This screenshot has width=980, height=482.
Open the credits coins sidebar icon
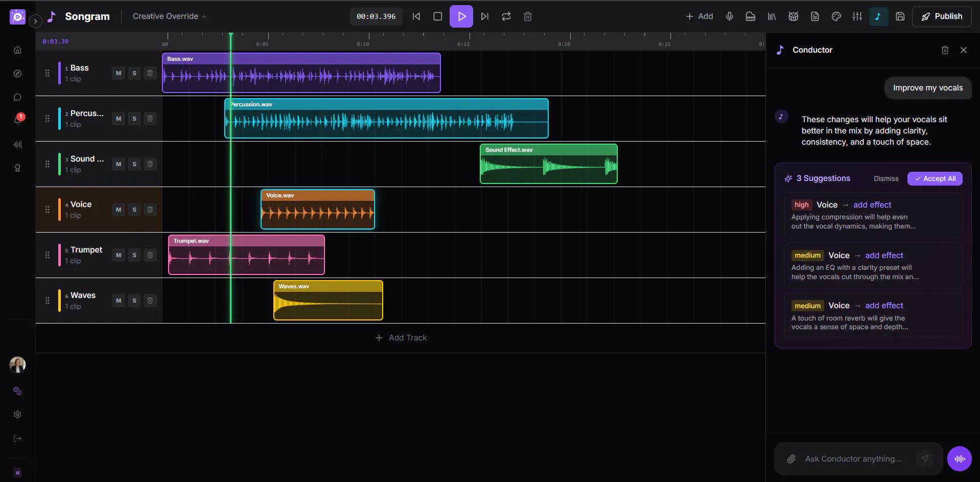coord(17,391)
